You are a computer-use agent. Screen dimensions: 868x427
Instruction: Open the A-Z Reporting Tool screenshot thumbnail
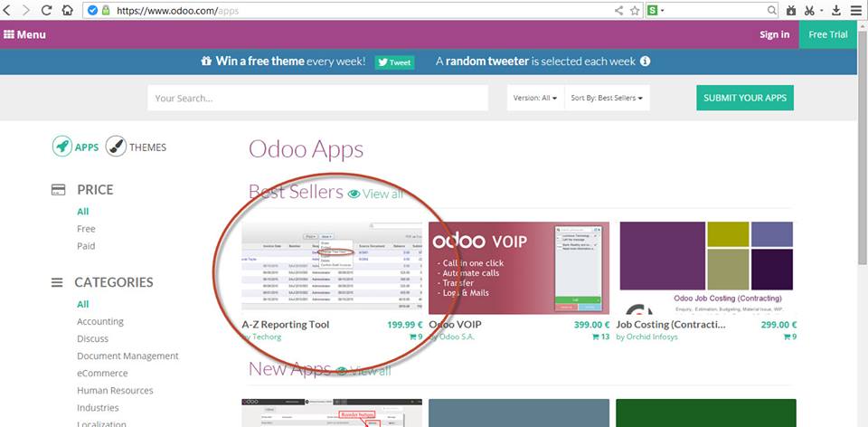332,268
